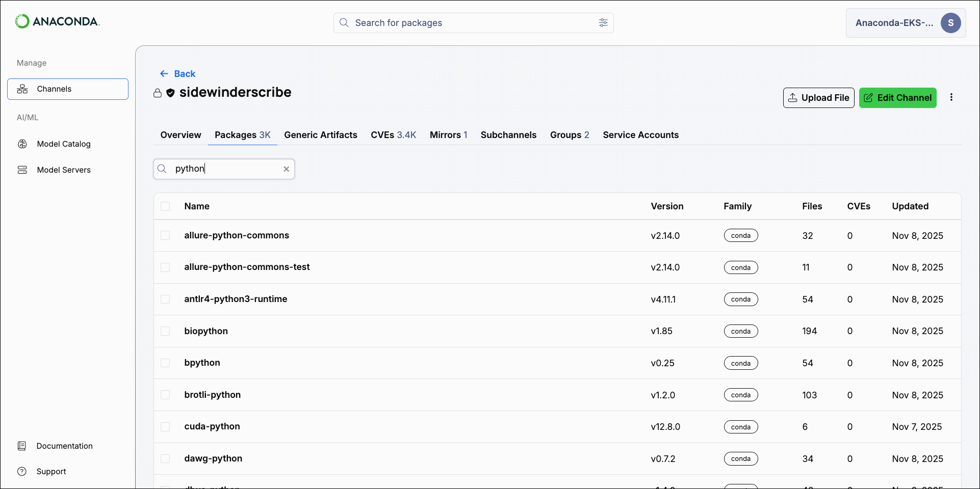Viewport: 980px width, 489px height.
Task: Clear the python search using the X
Action: click(x=286, y=169)
